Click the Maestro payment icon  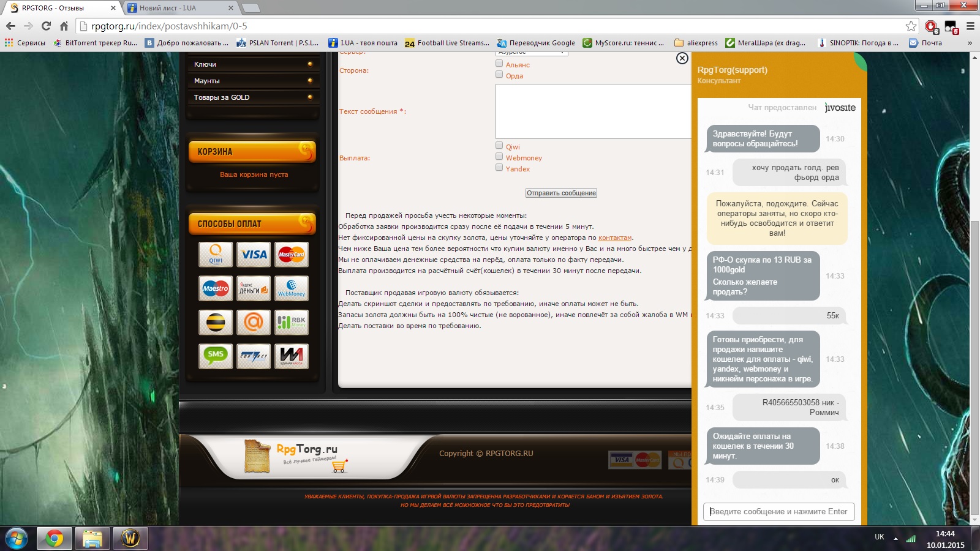point(216,288)
